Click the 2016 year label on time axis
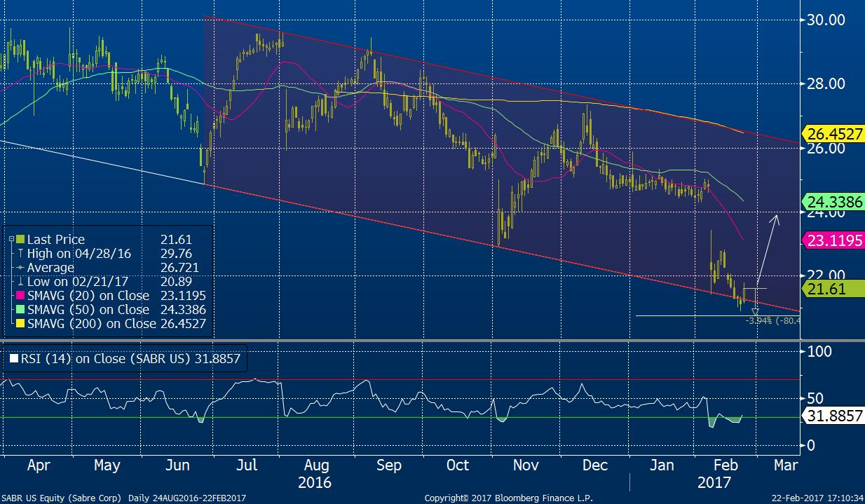This screenshot has height=504, width=865. click(x=315, y=483)
